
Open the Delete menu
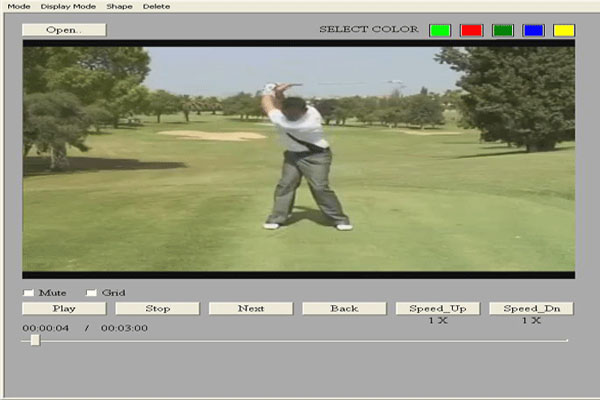point(157,7)
